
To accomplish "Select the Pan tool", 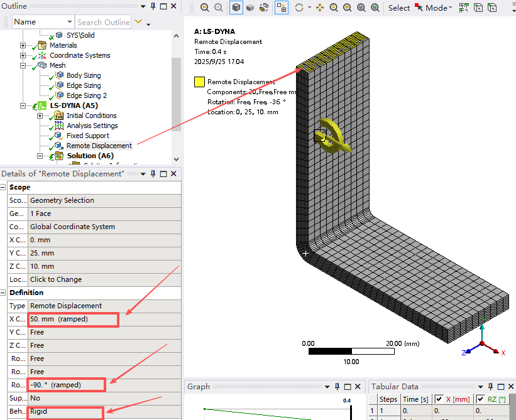I will (319, 8).
